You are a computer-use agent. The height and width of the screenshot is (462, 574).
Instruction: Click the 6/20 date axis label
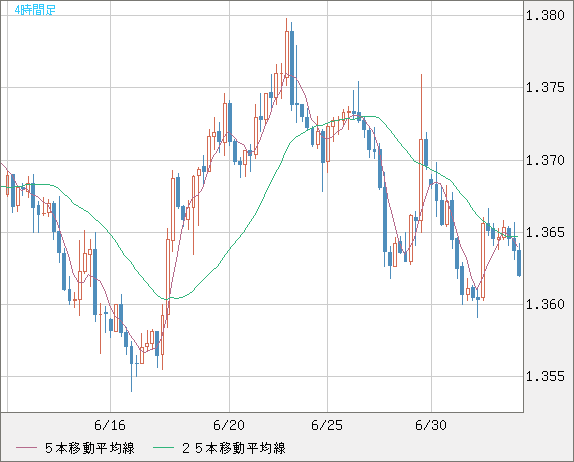point(229,425)
